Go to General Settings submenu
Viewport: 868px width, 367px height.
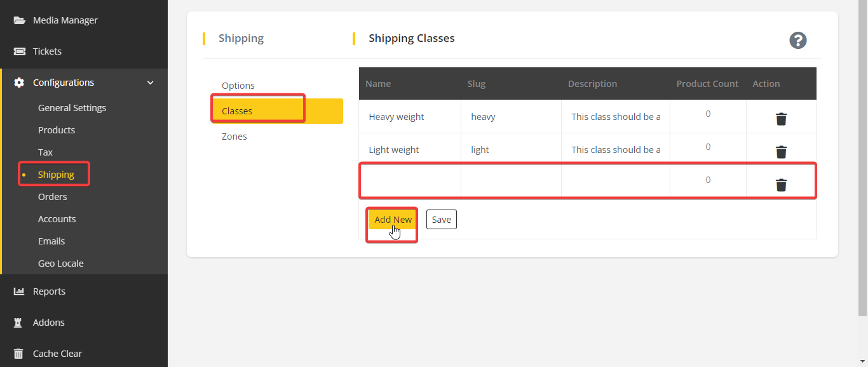[72, 108]
